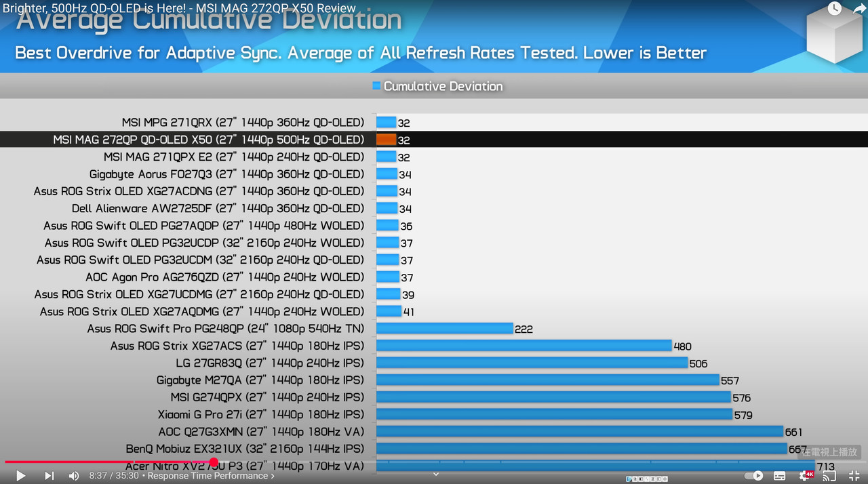The image size is (868, 484).
Task: Click the Asus ROG Swift Pro PG248QP label
Action: (x=226, y=328)
